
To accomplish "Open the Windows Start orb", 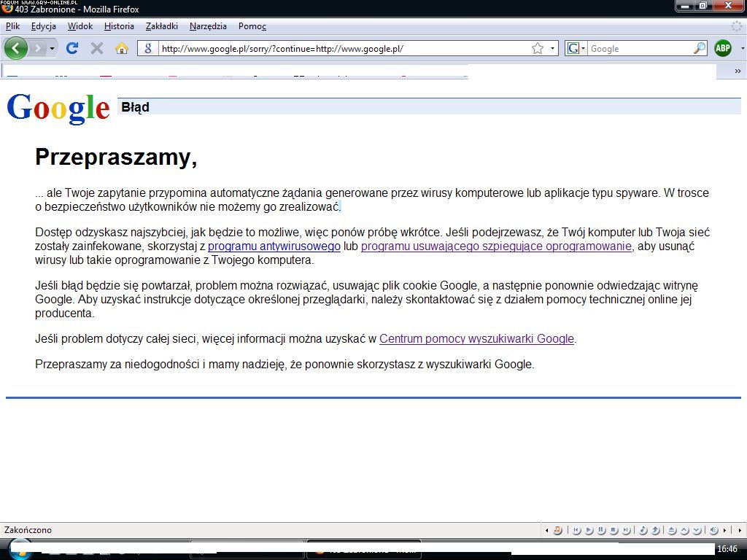I will pyautogui.click(x=19, y=549).
